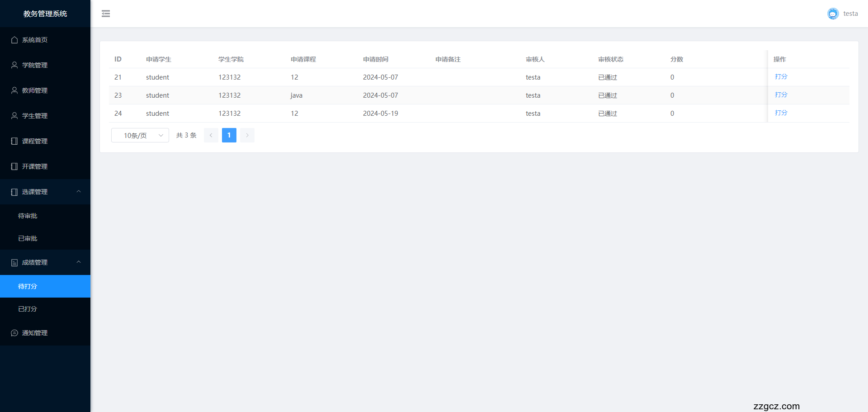Image resolution: width=868 pixels, height=412 pixels.
Task: Collapse the 成绩管理 menu section
Action: [x=79, y=262]
